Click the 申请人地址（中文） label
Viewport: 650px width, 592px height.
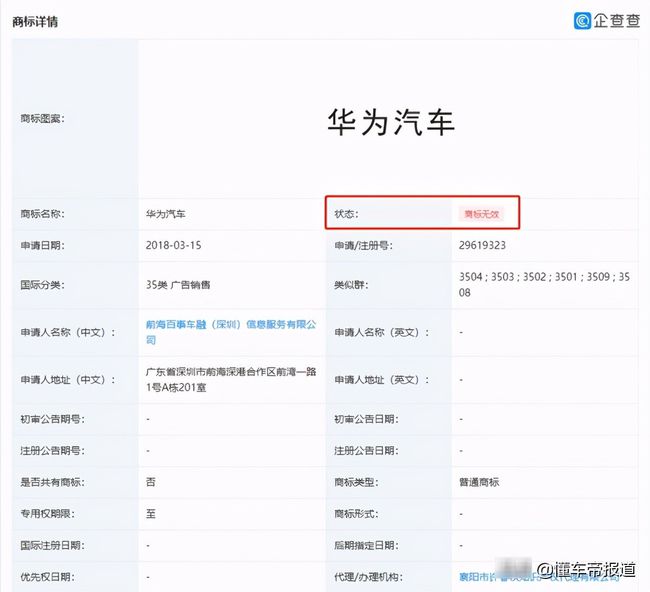[x=68, y=380]
